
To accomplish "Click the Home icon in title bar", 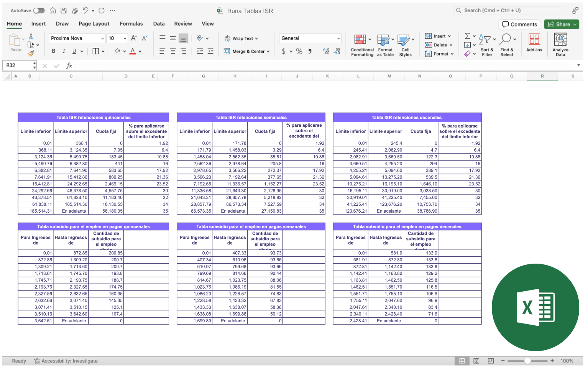I will pos(53,11).
